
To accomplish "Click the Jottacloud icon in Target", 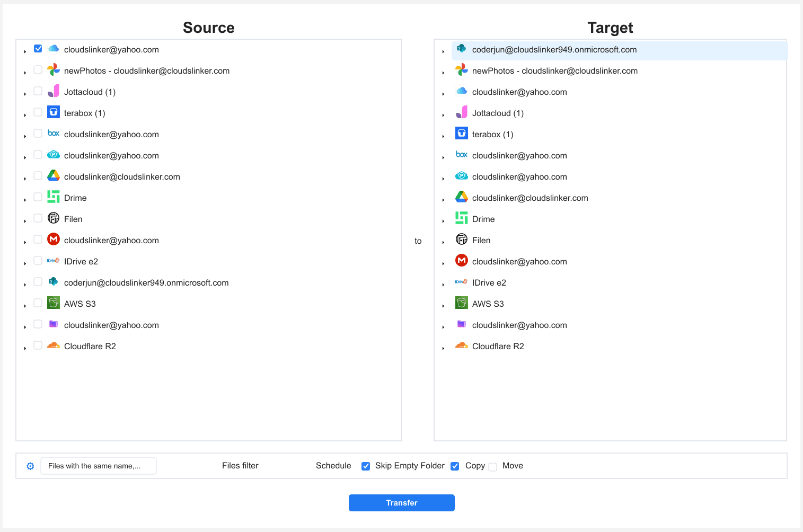I will coord(462,112).
